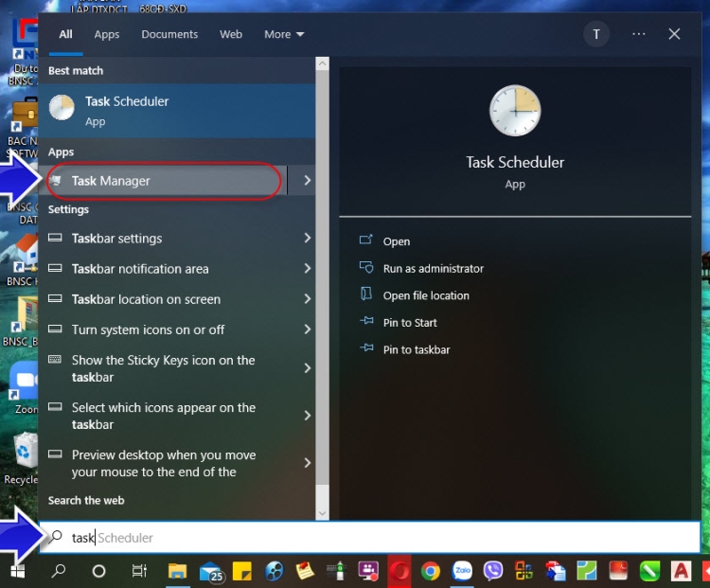The image size is (710, 588).
Task: Switch to the Documents filter tab
Action: click(169, 34)
